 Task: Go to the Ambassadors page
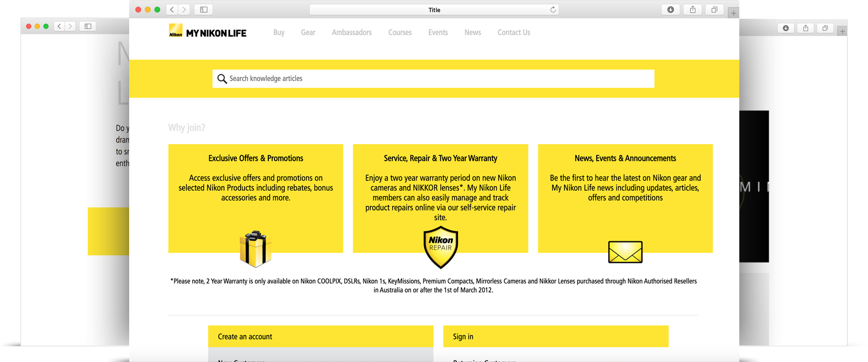pyautogui.click(x=352, y=32)
